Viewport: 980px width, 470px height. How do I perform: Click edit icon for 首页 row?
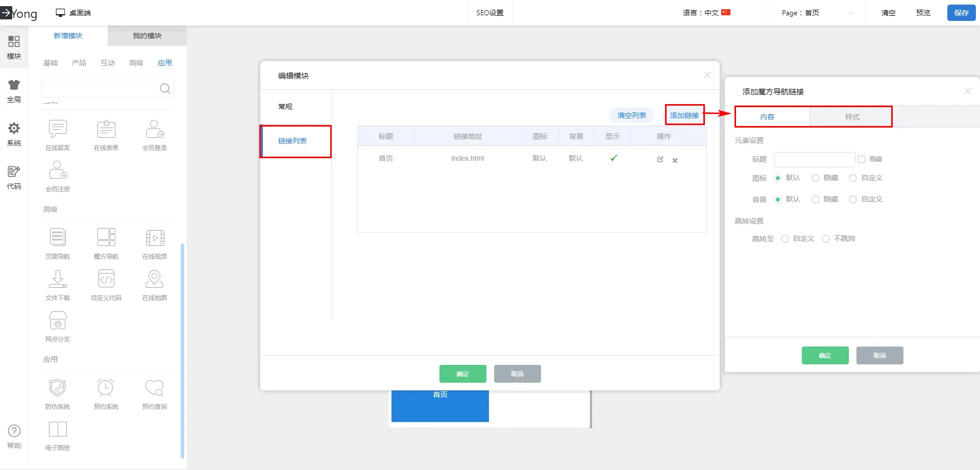tap(660, 160)
